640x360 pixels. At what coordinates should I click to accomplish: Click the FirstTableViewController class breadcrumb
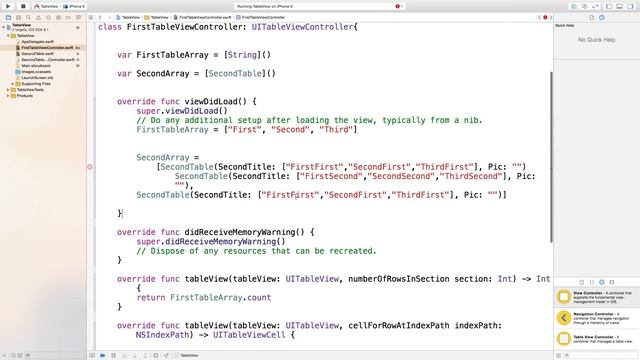(260, 18)
